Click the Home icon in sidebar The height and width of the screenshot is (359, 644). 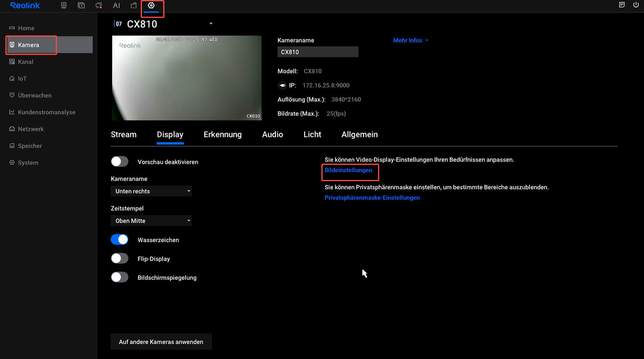tap(12, 28)
